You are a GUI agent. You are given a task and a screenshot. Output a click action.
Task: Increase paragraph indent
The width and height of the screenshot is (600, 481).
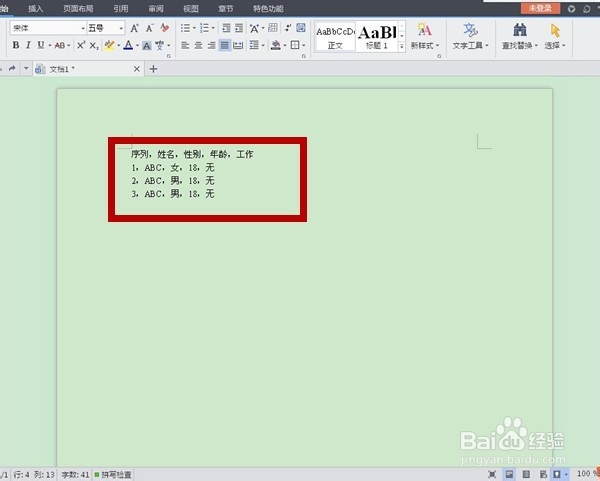coord(239,28)
